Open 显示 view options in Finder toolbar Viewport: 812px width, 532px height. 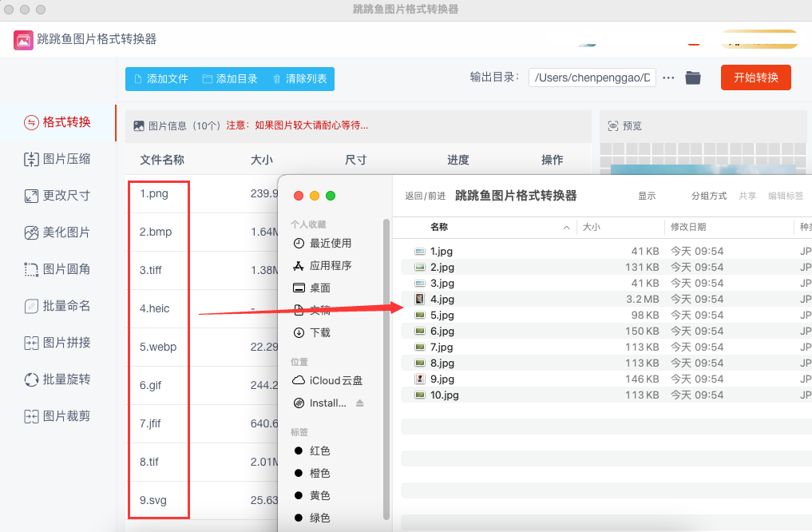[647, 196]
